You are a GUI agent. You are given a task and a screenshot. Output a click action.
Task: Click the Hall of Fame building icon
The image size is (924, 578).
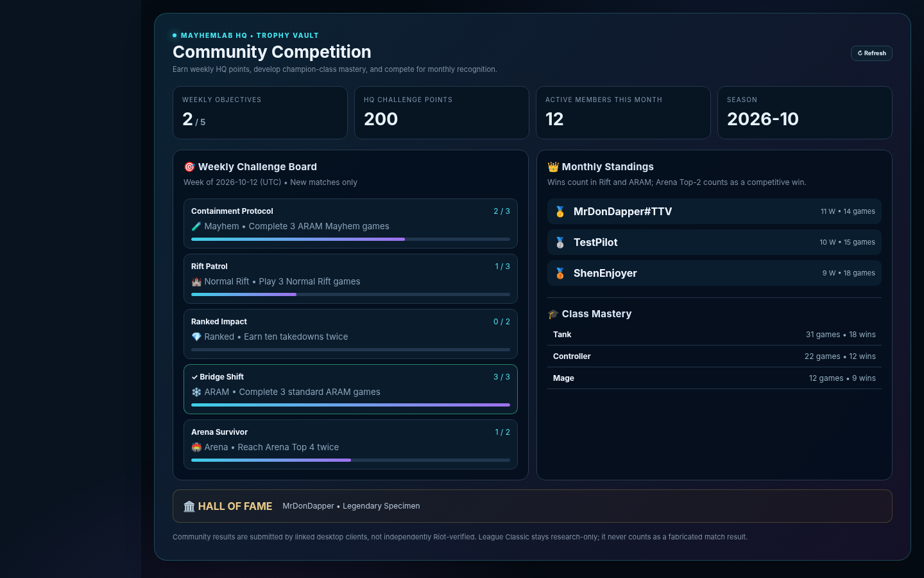[x=189, y=507]
